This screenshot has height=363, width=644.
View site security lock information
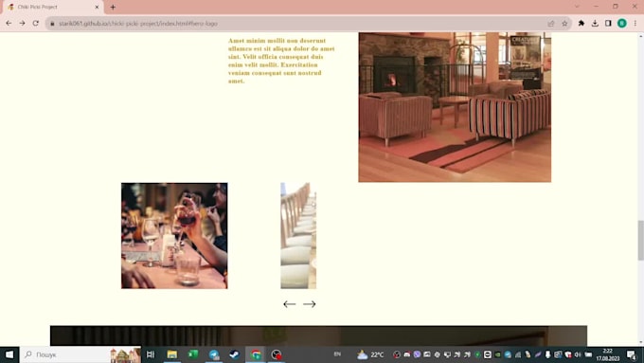point(52,24)
